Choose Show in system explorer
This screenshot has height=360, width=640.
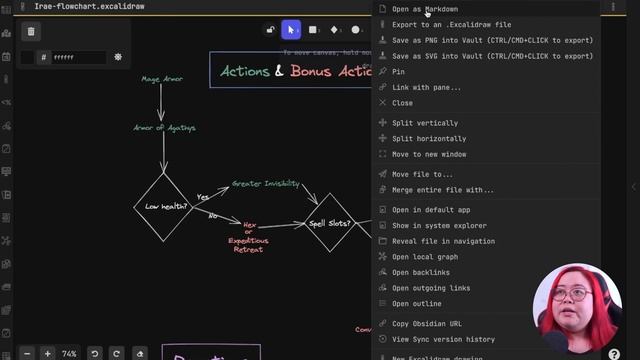tap(486, 225)
